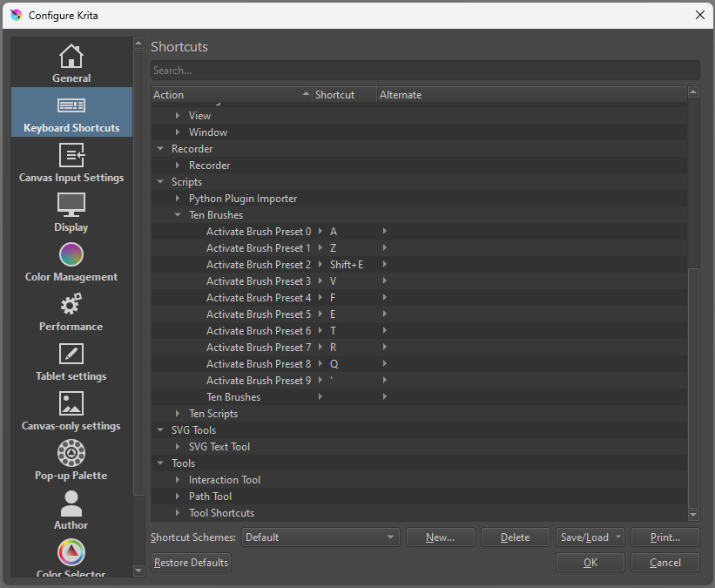Edit shortcut R for Brush Preset 7
Viewport: 715px width, 588px height.
[x=333, y=348]
